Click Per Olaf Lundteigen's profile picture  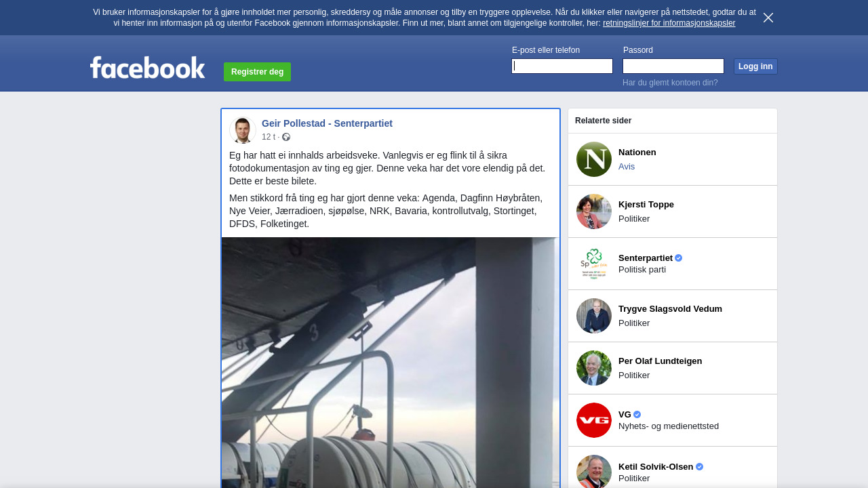(x=594, y=368)
